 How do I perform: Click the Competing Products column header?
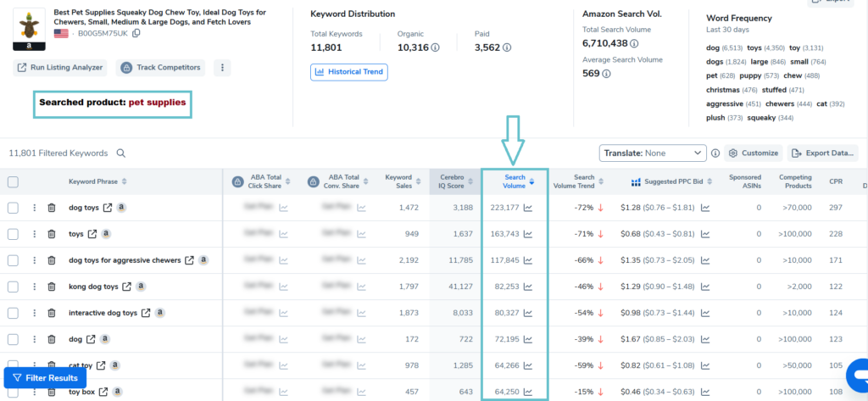click(x=795, y=181)
